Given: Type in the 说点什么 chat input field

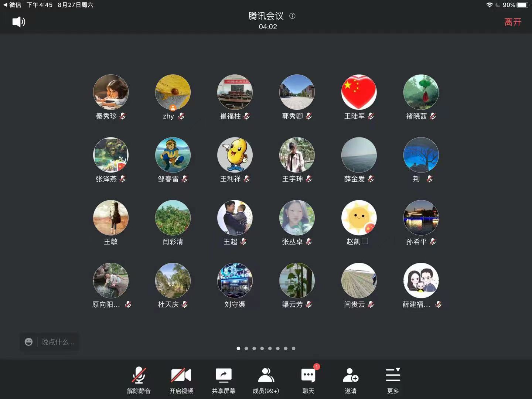Looking at the screenshot, I should [x=58, y=342].
